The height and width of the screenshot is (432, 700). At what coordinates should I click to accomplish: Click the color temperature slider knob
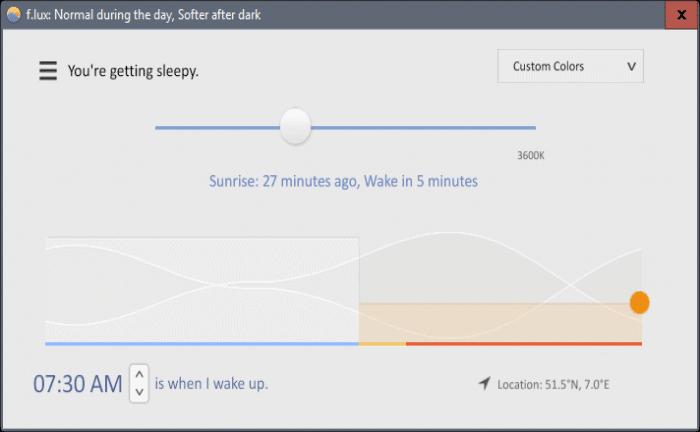(x=295, y=126)
